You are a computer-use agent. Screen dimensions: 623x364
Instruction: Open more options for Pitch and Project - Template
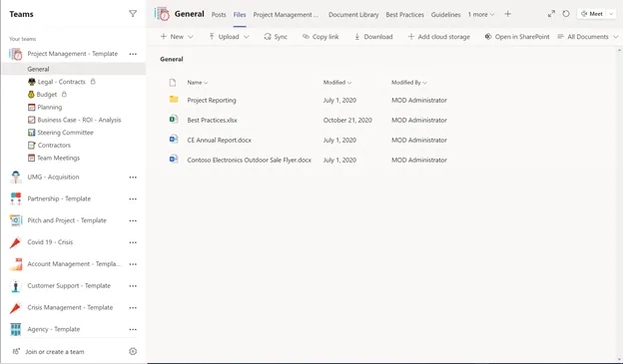(x=133, y=220)
